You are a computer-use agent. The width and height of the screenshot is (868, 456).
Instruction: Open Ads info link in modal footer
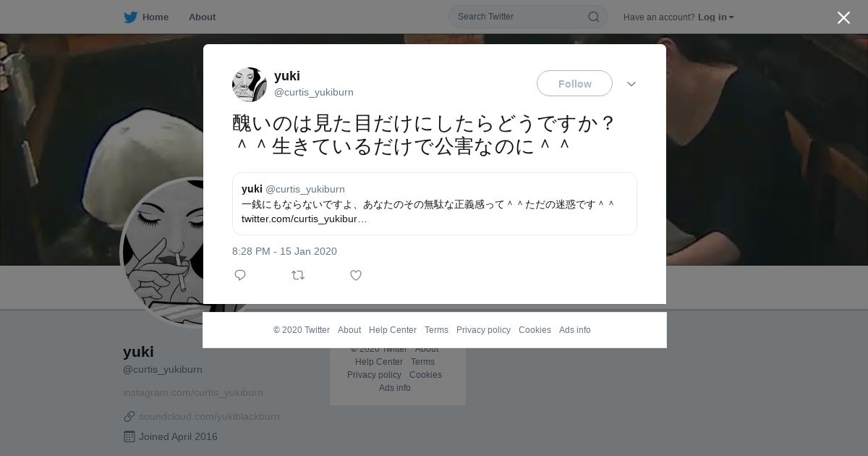pyautogui.click(x=575, y=330)
